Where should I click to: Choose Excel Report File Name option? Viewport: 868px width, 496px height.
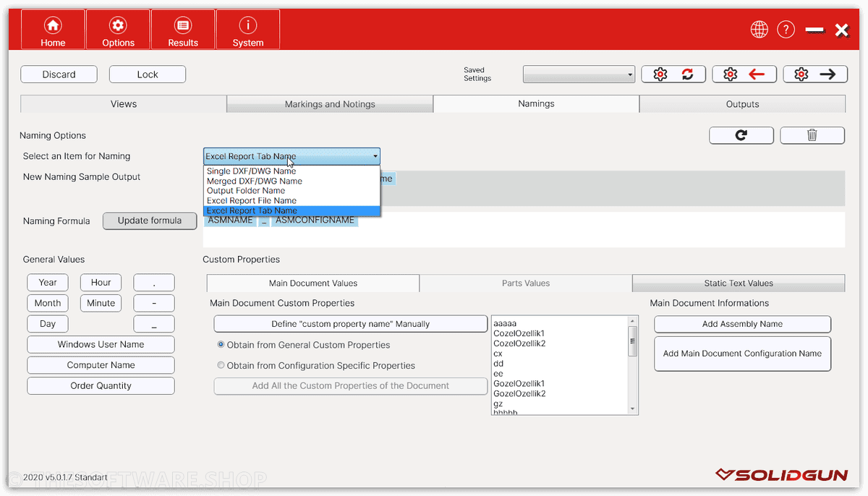pyautogui.click(x=292, y=201)
